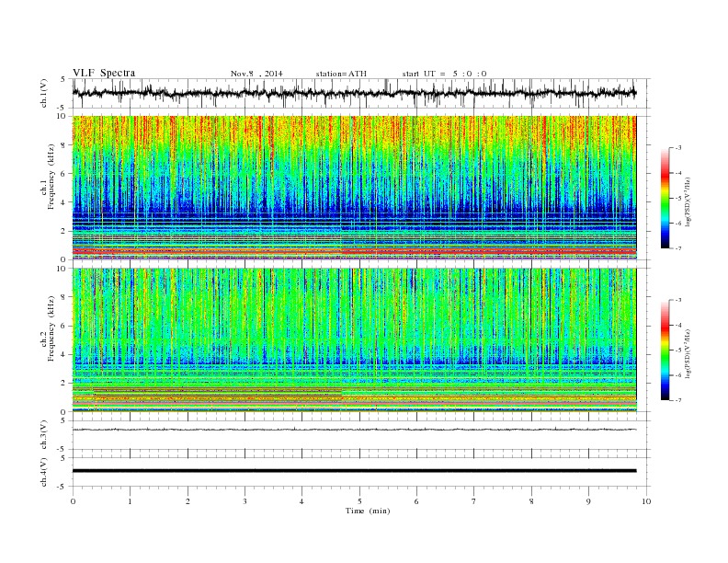Click the ch.2 'Frequency (kHz)' axis label
The image size is (728, 563).
51,328
